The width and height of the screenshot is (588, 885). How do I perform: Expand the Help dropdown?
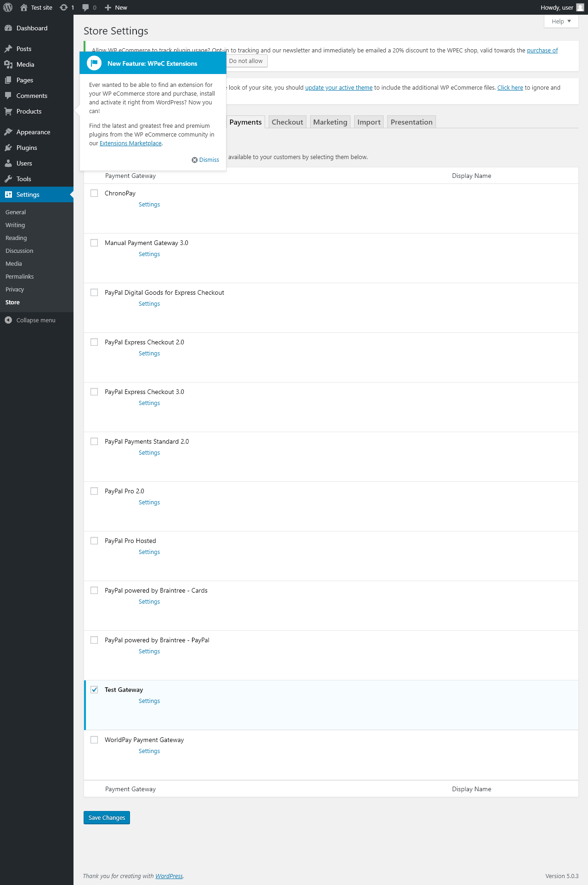tap(561, 21)
